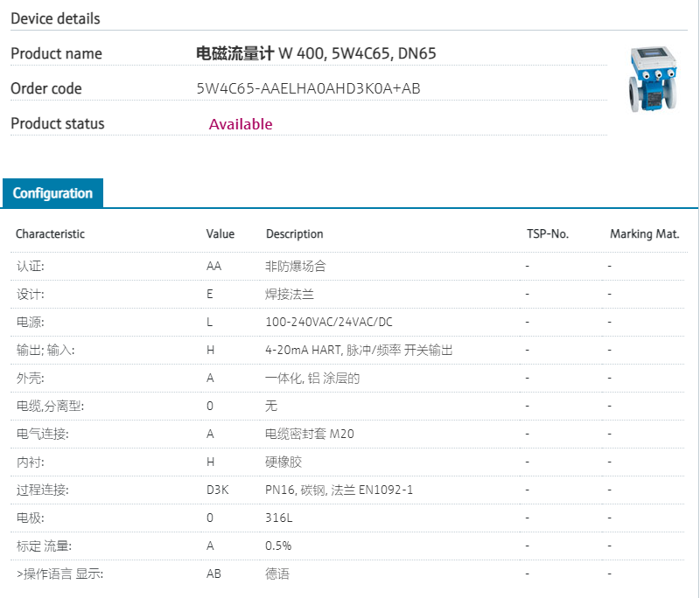Click the 4-20mA HART output description
Viewport: 700px width, 598px height.
[359, 350]
